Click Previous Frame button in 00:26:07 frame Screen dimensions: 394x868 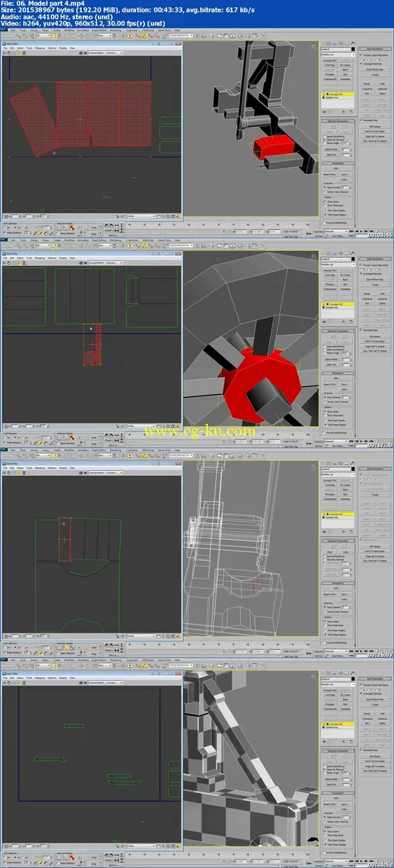pos(357,652)
